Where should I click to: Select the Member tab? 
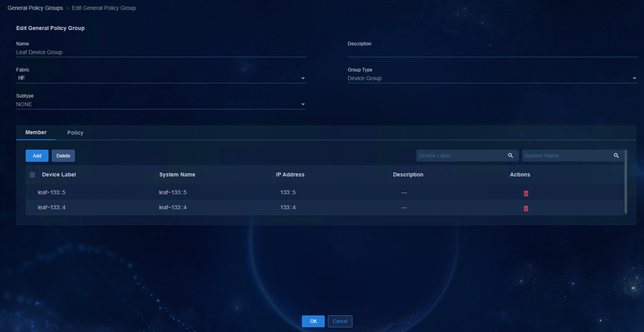point(36,132)
